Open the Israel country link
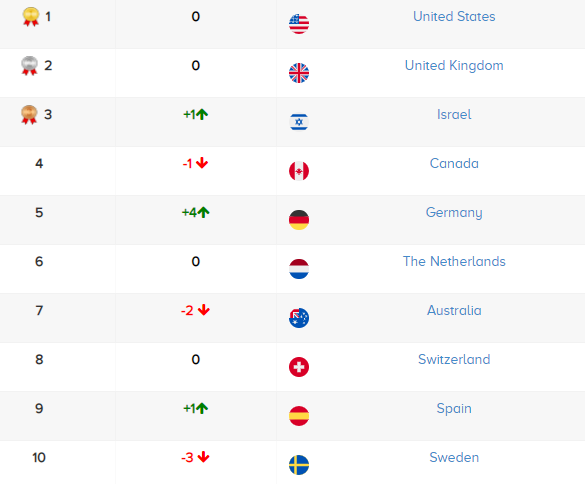585x484 pixels. [454, 114]
